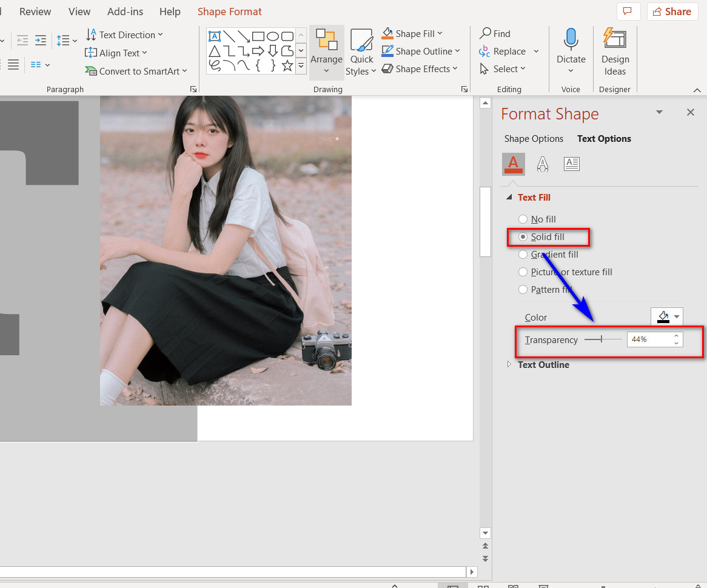Open Text Fill & Outline pane icon
The width and height of the screenshot is (707, 588).
pyautogui.click(x=513, y=164)
